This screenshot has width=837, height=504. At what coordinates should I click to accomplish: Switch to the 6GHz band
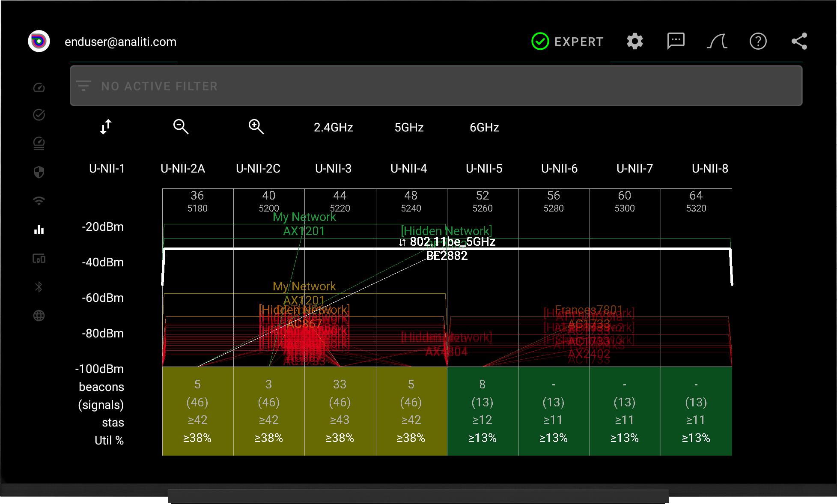click(x=484, y=128)
